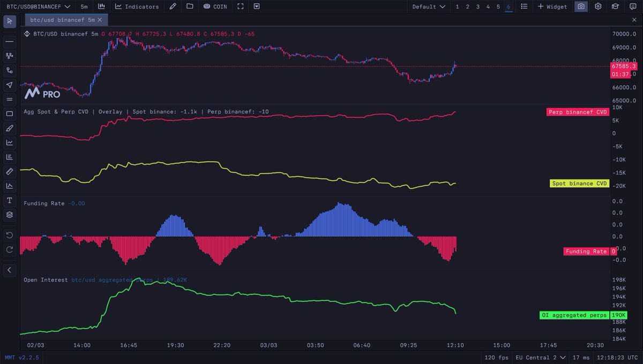Change the 5m timeframe
Image resolution: width=643 pixels, height=364 pixels.
[84, 6]
